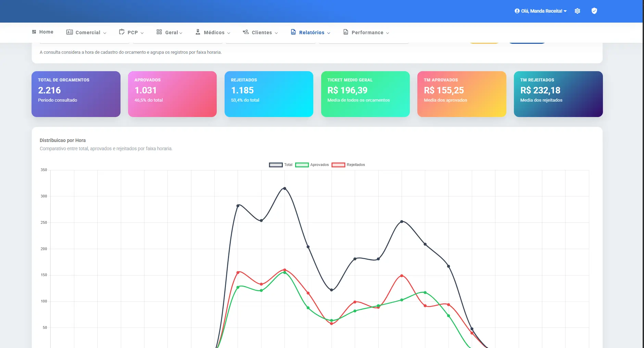Open the PCP menu
The image size is (644, 348).
[131, 32]
